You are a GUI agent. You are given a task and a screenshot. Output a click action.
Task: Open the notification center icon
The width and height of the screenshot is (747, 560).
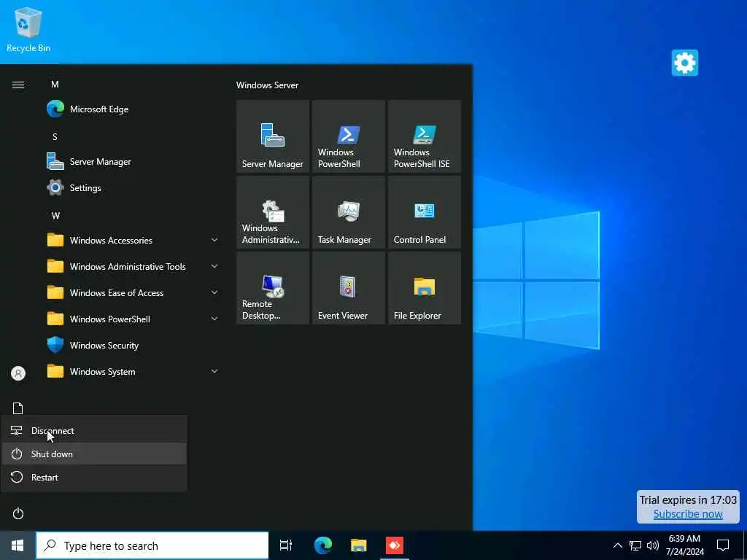click(x=723, y=545)
